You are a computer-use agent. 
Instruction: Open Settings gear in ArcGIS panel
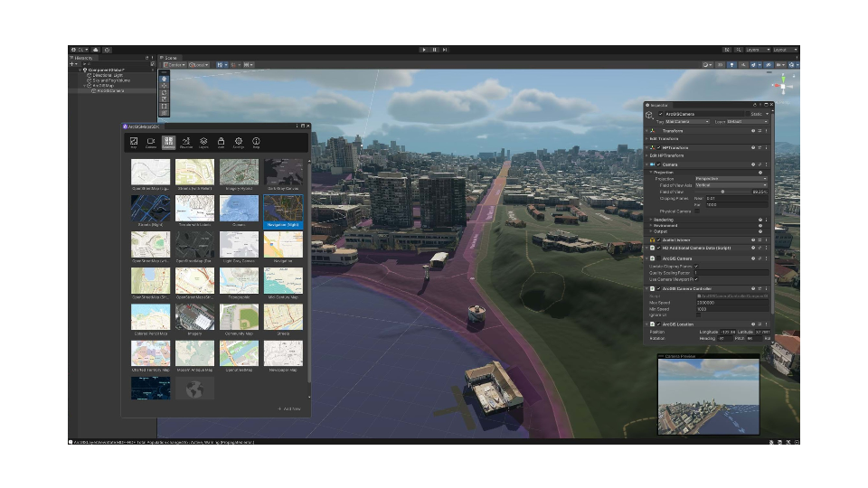click(239, 143)
